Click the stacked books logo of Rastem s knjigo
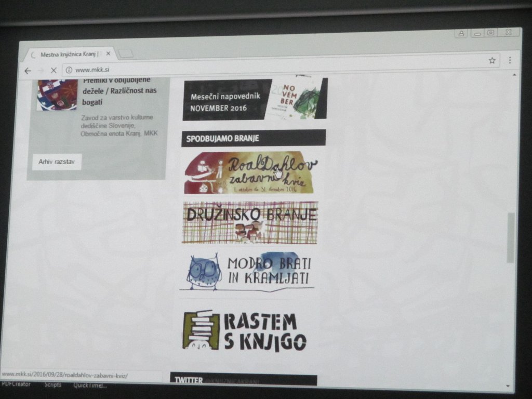Viewport: 532px width, 399px height. click(x=201, y=330)
